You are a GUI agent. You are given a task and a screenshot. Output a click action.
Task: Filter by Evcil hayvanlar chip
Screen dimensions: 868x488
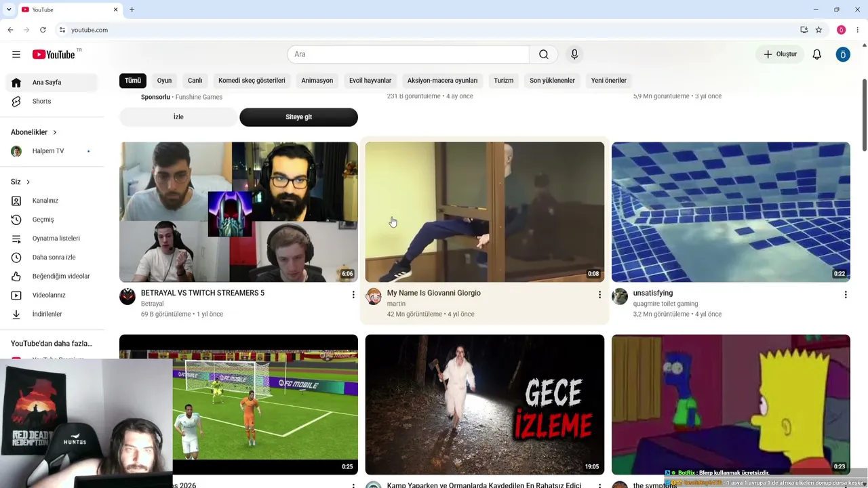click(x=370, y=80)
